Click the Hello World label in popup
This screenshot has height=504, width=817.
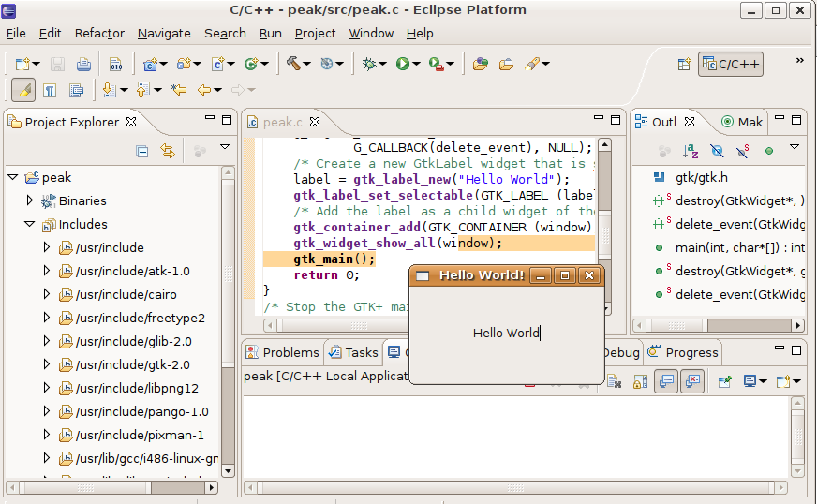coord(506,334)
